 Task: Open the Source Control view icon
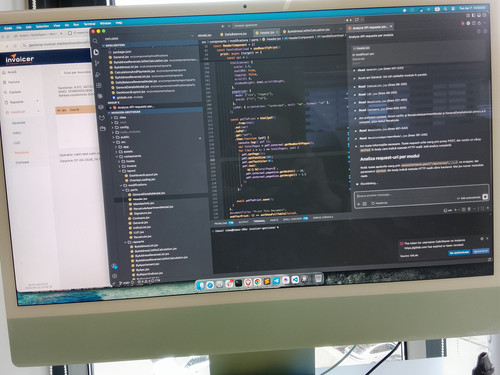pos(97,63)
